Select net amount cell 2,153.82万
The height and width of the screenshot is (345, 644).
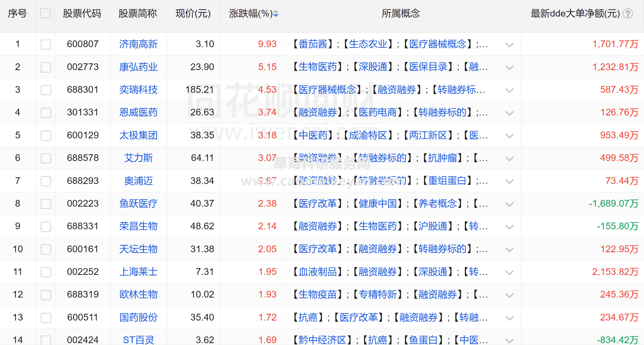point(615,272)
